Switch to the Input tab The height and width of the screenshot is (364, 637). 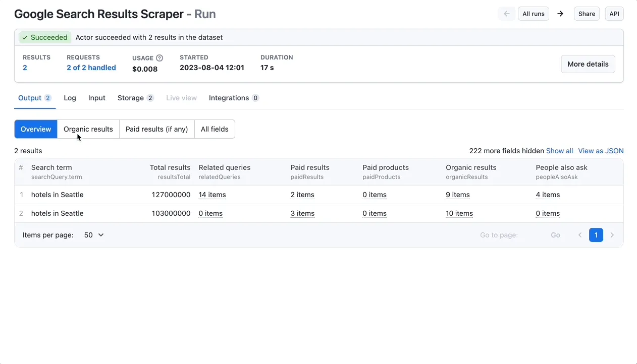pyautogui.click(x=97, y=98)
